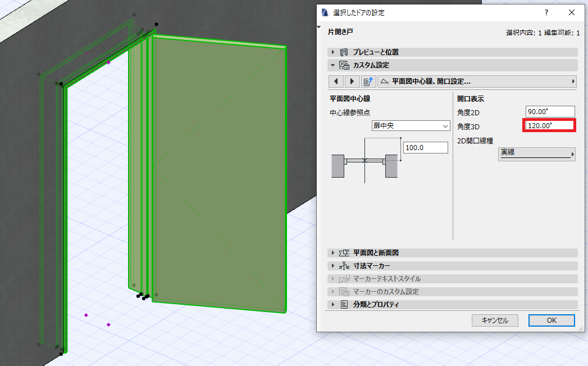The height and width of the screenshot is (366, 588).
Task: Click the 分類とプロパティ panel icon
Action: click(x=344, y=304)
